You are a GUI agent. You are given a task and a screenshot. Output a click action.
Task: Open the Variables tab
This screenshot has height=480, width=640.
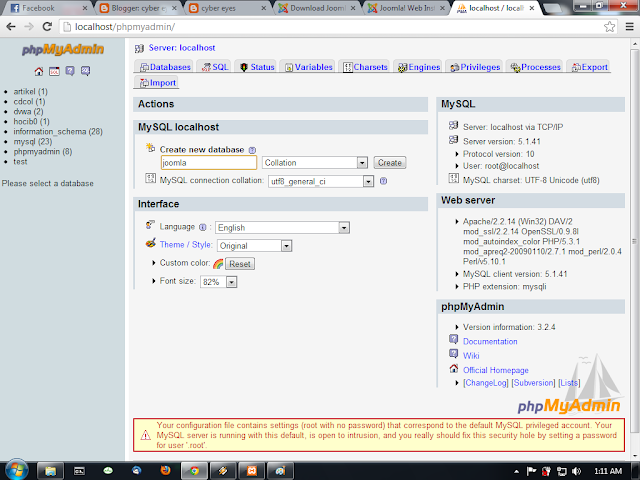pyautogui.click(x=309, y=67)
